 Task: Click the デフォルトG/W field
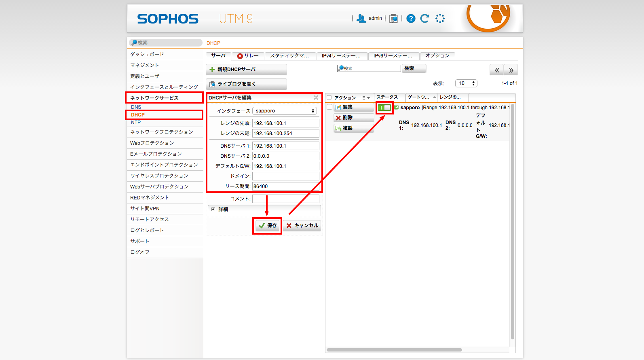pos(285,166)
